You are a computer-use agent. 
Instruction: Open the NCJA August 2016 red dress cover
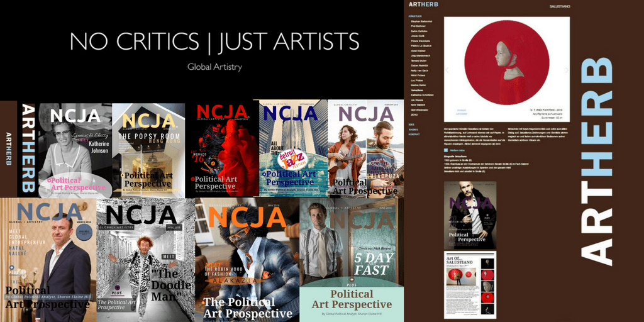(x=222, y=150)
